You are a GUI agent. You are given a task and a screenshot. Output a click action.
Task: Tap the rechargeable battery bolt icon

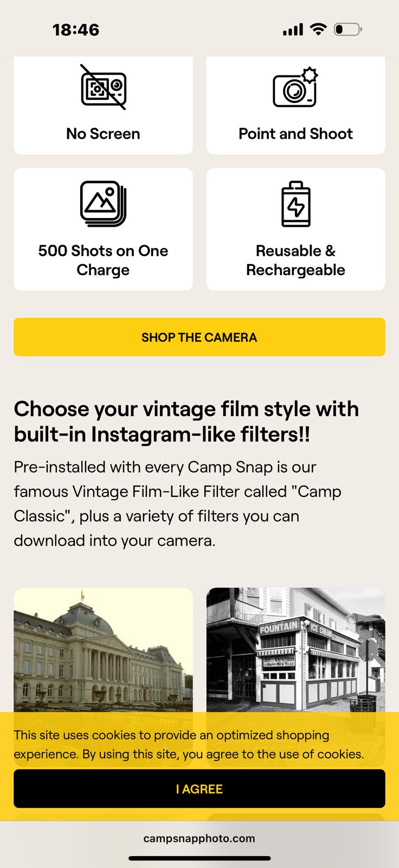point(296,204)
